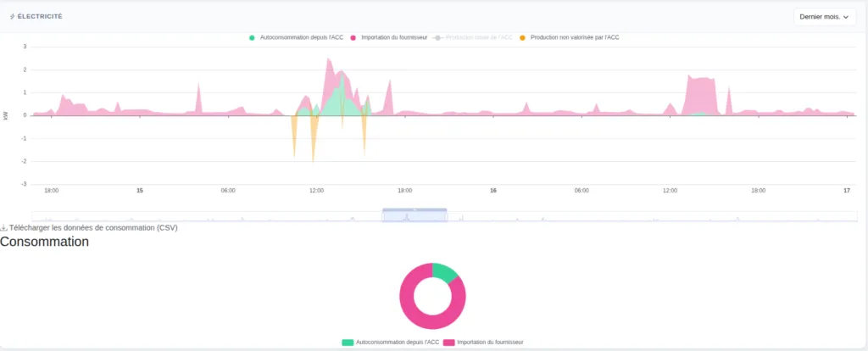Click the lightning bolt Électricité icon

click(x=12, y=17)
